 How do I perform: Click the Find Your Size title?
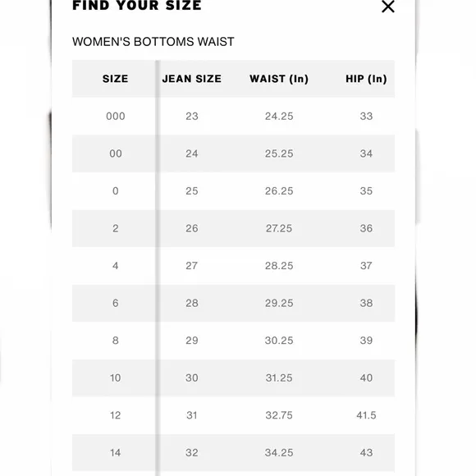[136, 6]
